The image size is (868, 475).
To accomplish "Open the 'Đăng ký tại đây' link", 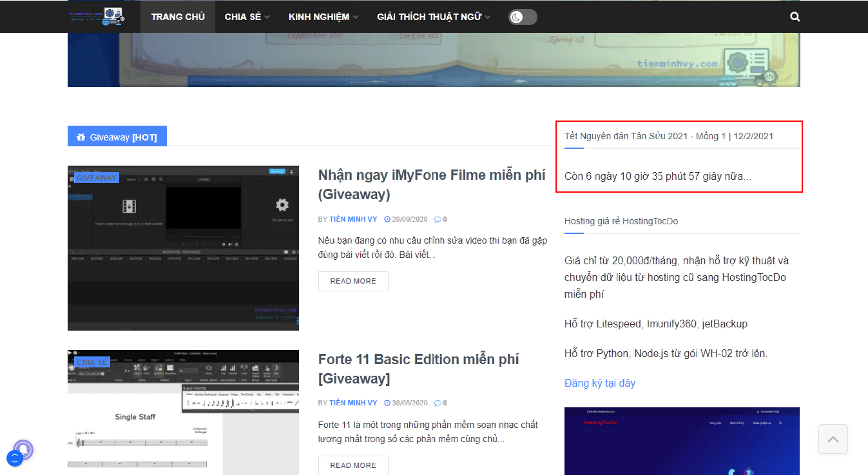I will pos(599,383).
